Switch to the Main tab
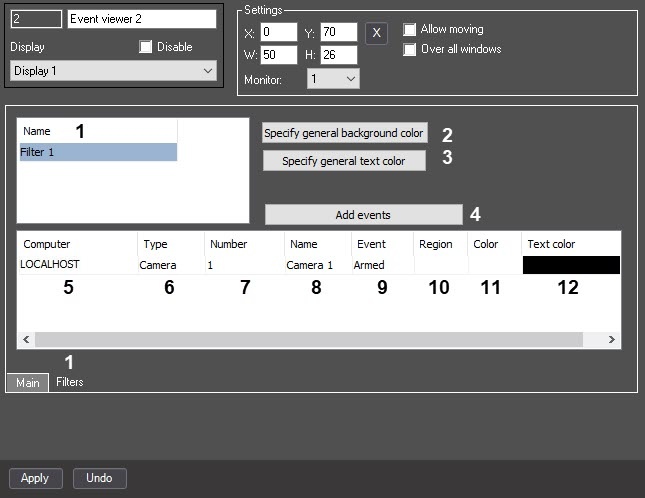Viewport: 645px width, 498px height. [x=28, y=382]
